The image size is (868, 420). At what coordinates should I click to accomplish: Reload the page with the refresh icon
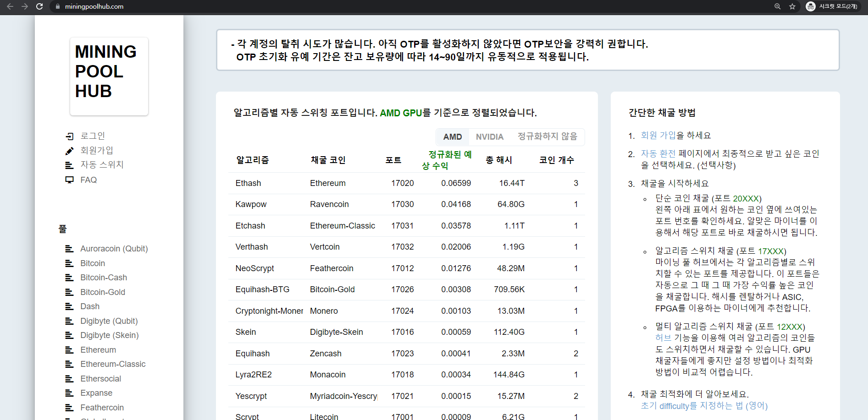click(39, 6)
